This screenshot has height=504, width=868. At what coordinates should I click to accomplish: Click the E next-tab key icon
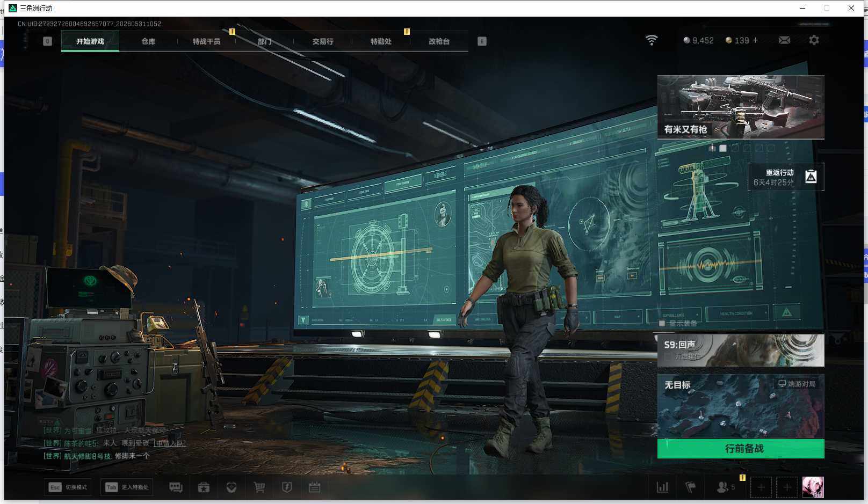[x=482, y=41]
